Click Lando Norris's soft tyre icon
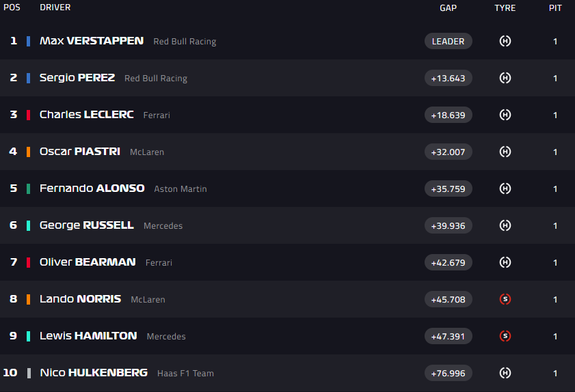Viewport: 575px width, 392px height. [x=505, y=299]
